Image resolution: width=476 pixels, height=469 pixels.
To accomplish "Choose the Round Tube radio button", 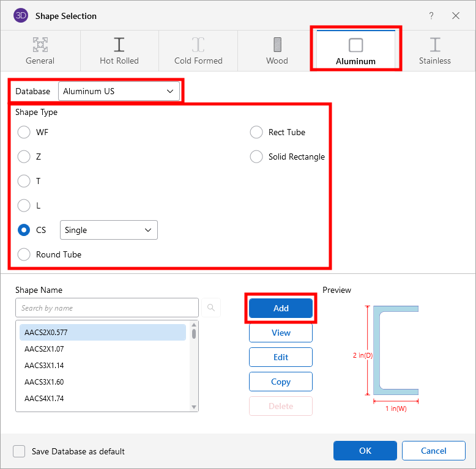I will coord(24,254).
